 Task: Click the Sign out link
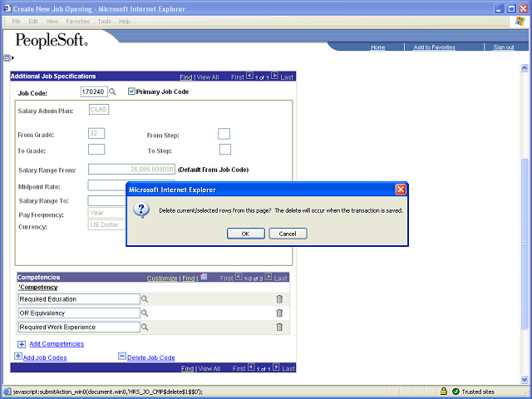point(504,47)
